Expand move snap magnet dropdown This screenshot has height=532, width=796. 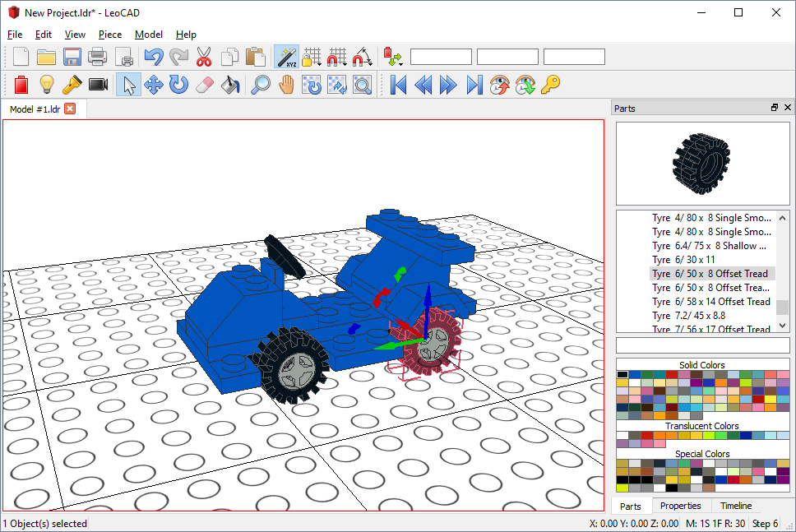point(337,57)
